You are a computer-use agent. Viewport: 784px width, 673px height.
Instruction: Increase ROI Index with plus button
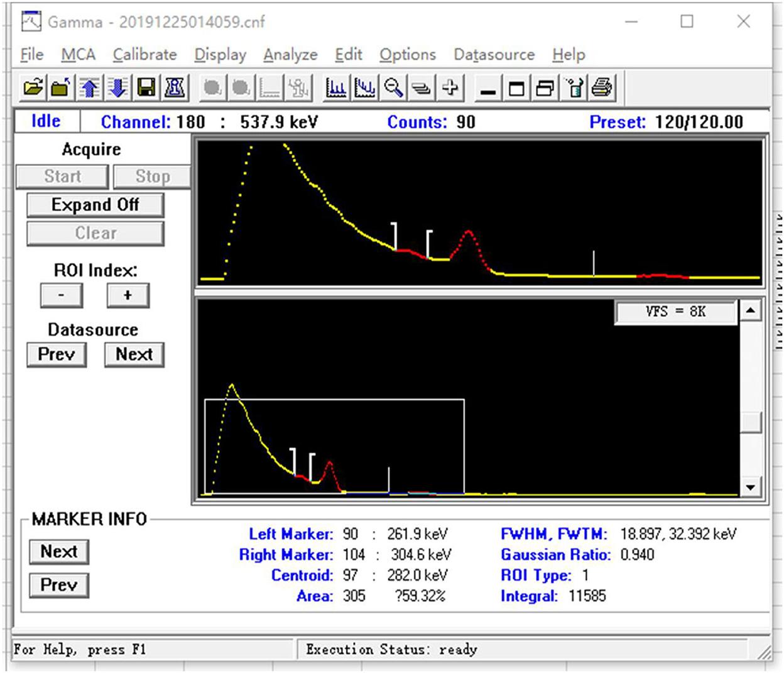[x=128, y=295]
